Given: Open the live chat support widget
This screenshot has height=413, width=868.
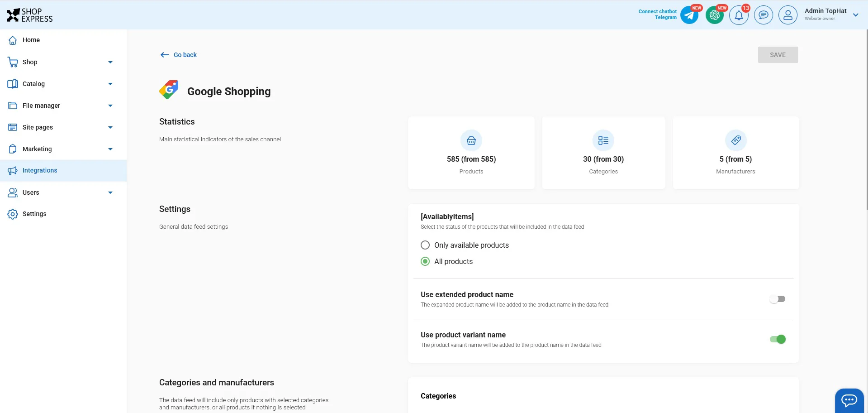Looking at the screenshot, I should point(849,400).
